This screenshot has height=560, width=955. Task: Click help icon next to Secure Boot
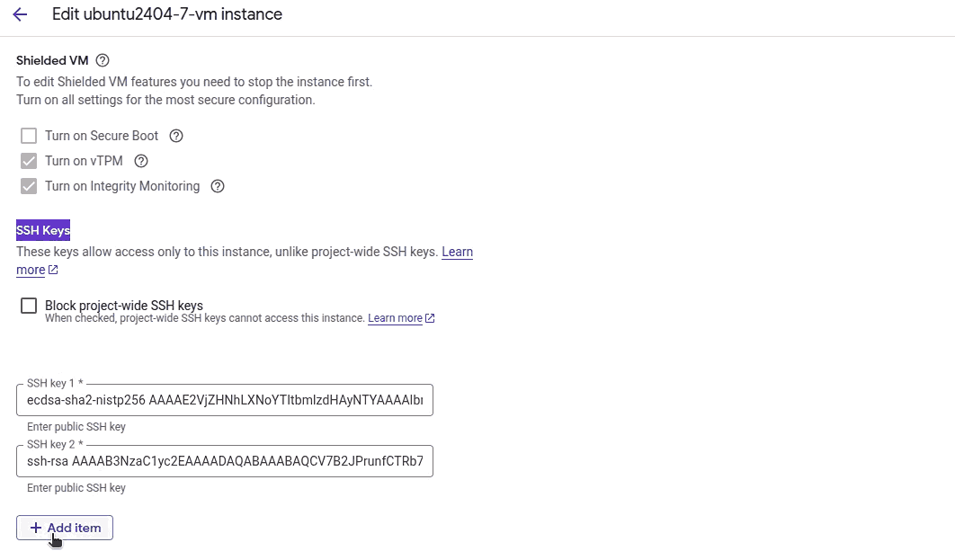coord(176,136)
